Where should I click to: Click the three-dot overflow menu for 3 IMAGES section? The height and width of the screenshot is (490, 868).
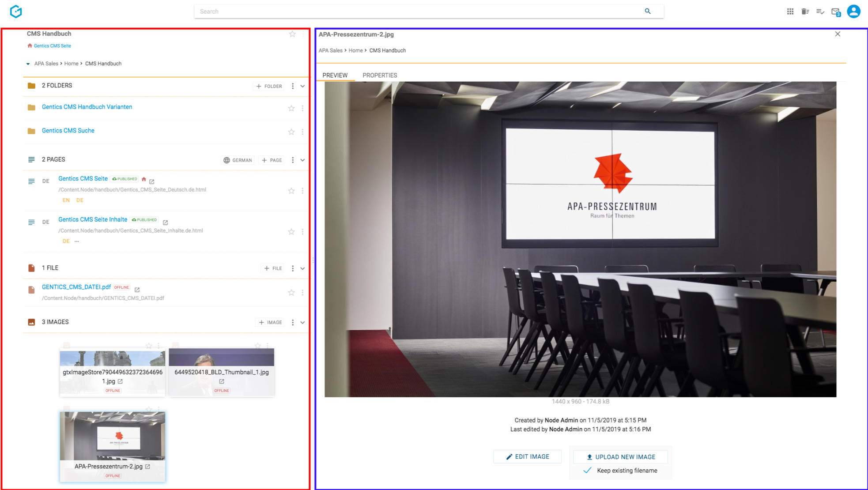click(x=292, y=322)
